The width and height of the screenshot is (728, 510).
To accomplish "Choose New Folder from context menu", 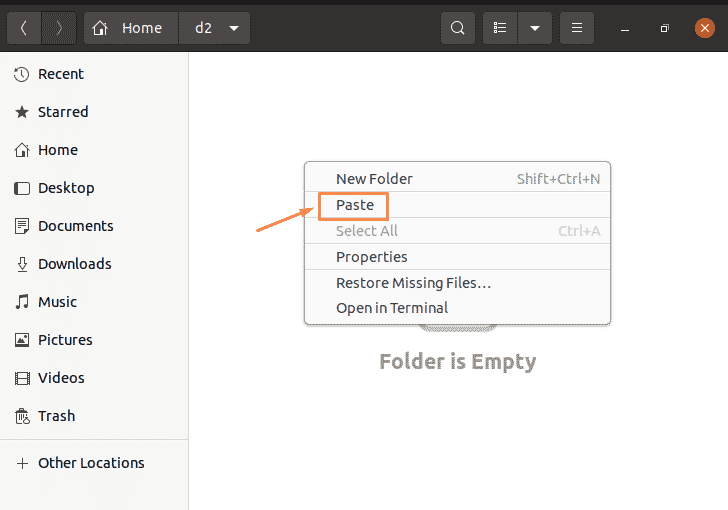I will [457, 179].
